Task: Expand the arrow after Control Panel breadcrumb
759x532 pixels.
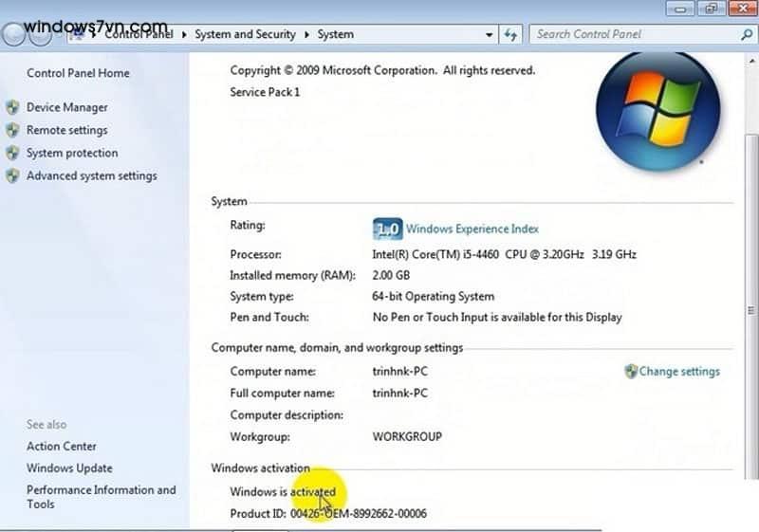Action: point(183,34)
